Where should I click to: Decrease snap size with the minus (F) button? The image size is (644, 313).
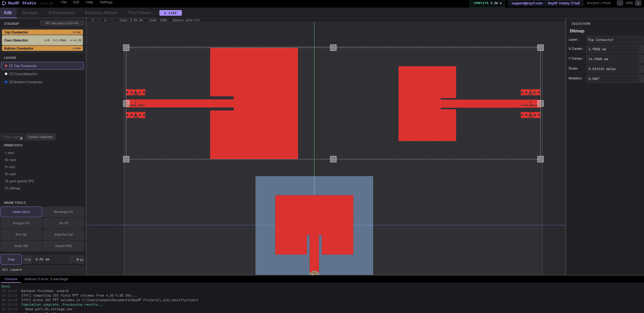point(28,259)
